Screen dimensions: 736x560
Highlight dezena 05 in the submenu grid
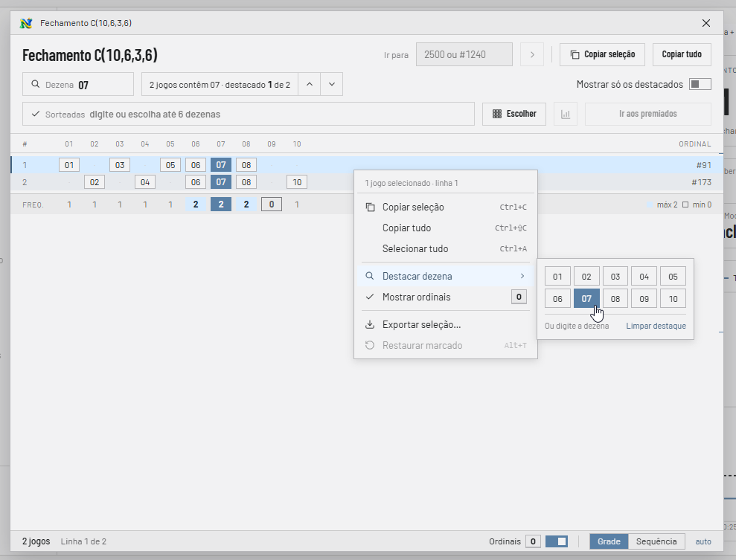(x=673, y=277)
